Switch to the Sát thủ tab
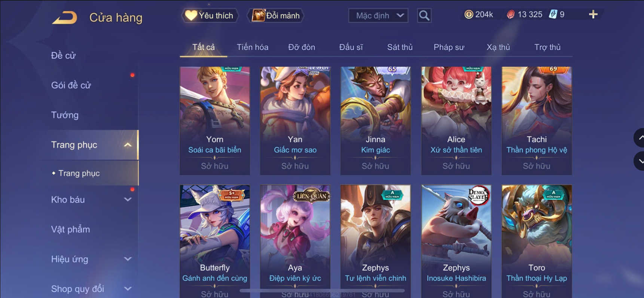Screen dimensions: 644x298 (400, 47)
